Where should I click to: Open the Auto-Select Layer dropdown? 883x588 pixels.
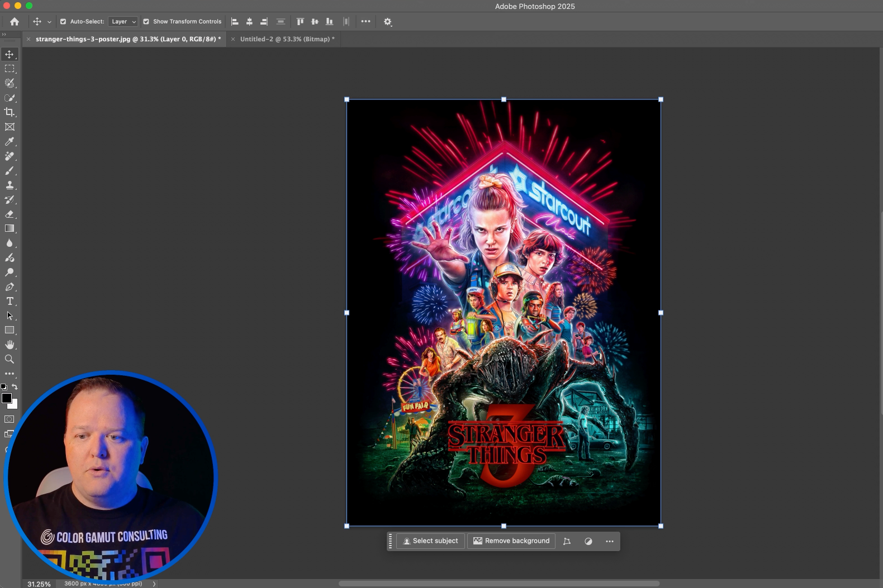pyautogui.click(x=123, y=22)
